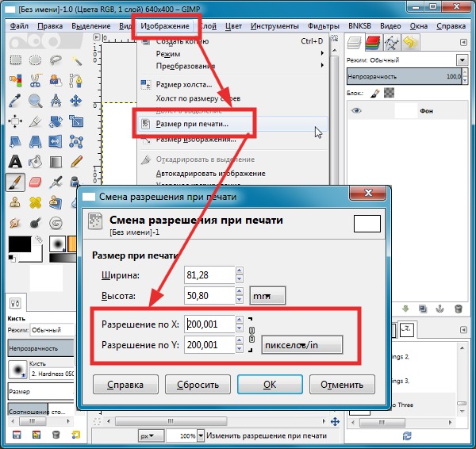
Task: Anchor the floating layer
Action: (x=440, y=309)
